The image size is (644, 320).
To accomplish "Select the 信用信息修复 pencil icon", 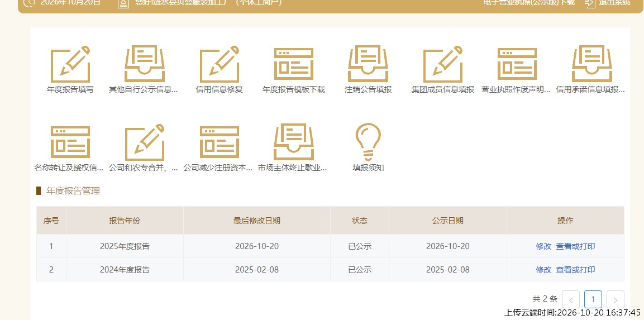I will point(220,64).
